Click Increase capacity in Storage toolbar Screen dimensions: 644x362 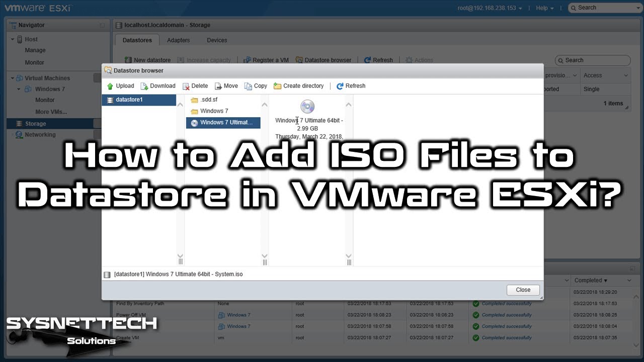tap(204, 60)
